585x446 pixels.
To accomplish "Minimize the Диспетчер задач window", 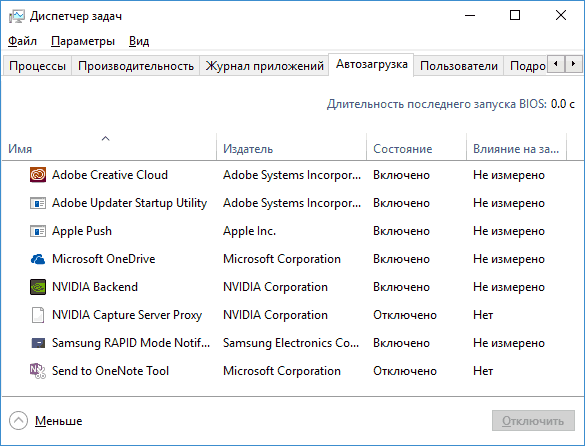I will [x=470, y=16].
